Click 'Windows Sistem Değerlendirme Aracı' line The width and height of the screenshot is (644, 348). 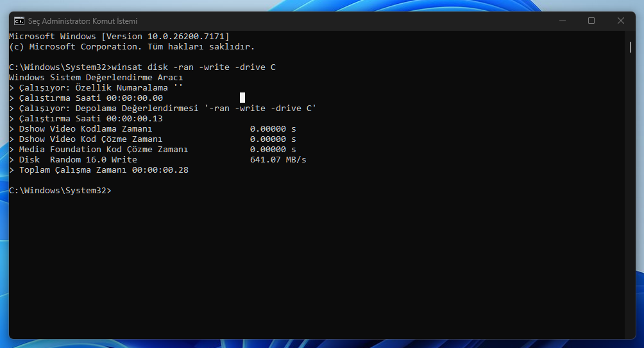pos(96,77)
